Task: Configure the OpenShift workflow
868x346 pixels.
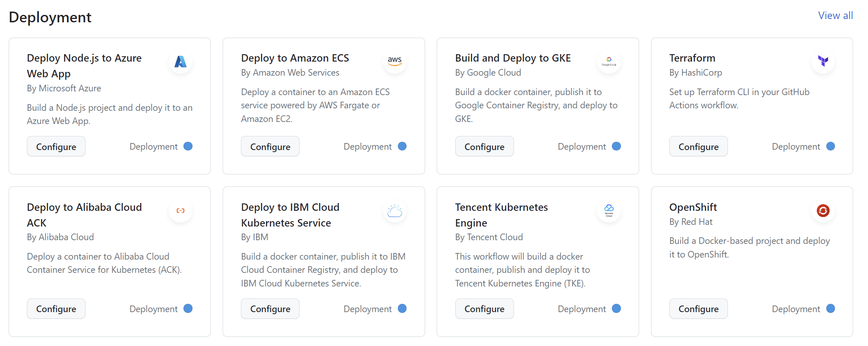Action: coord(698,308)
